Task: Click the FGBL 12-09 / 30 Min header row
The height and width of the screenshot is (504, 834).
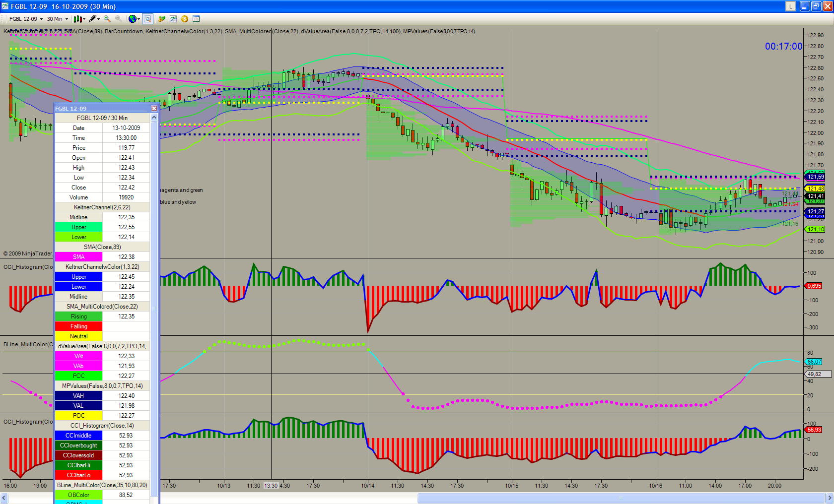Action: tap(102, 118)
